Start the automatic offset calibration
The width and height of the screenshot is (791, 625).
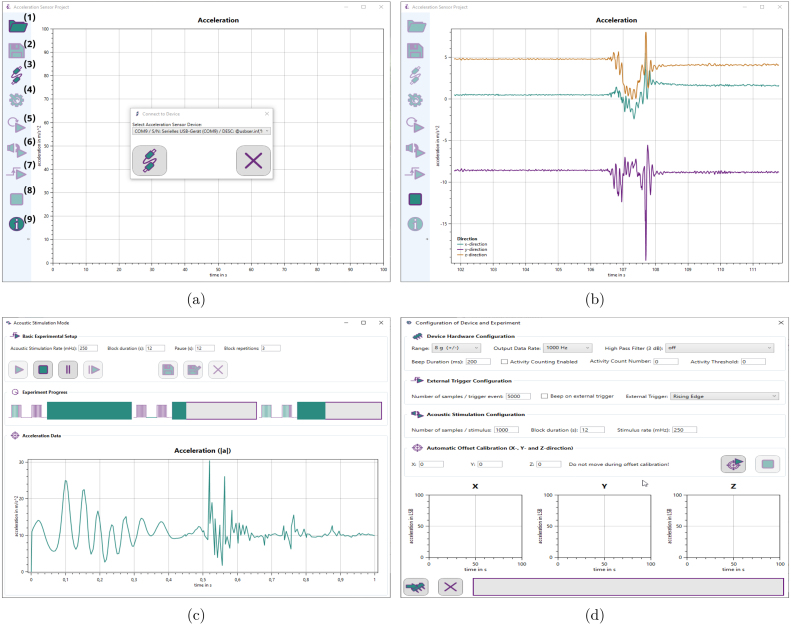click(x=734, y=464)
